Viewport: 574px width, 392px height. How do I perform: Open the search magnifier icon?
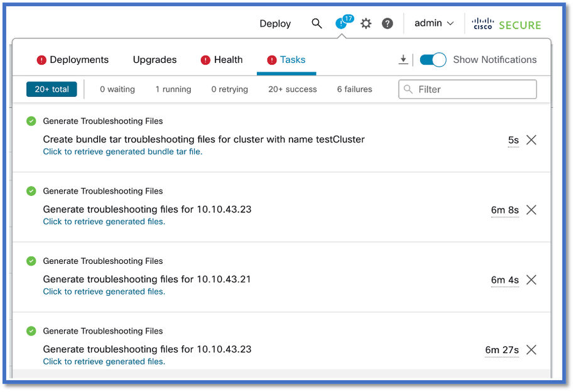point(317,23)
